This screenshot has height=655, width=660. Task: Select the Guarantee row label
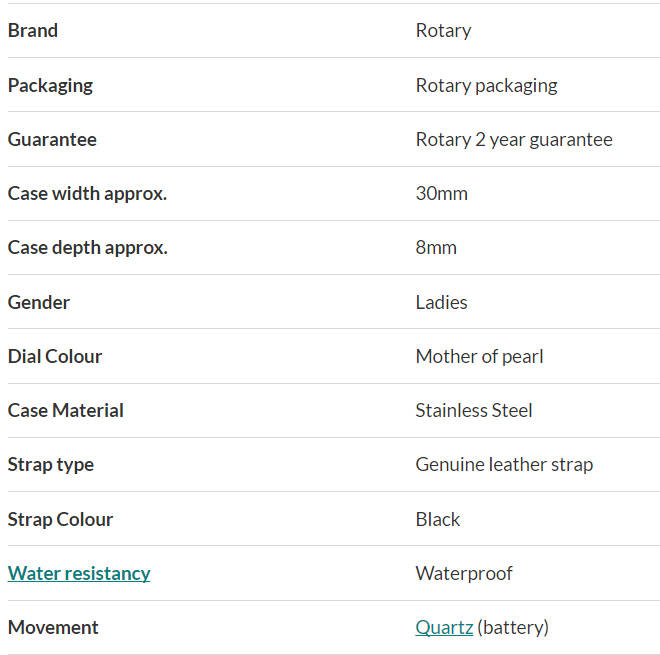[x=52, y=139]
